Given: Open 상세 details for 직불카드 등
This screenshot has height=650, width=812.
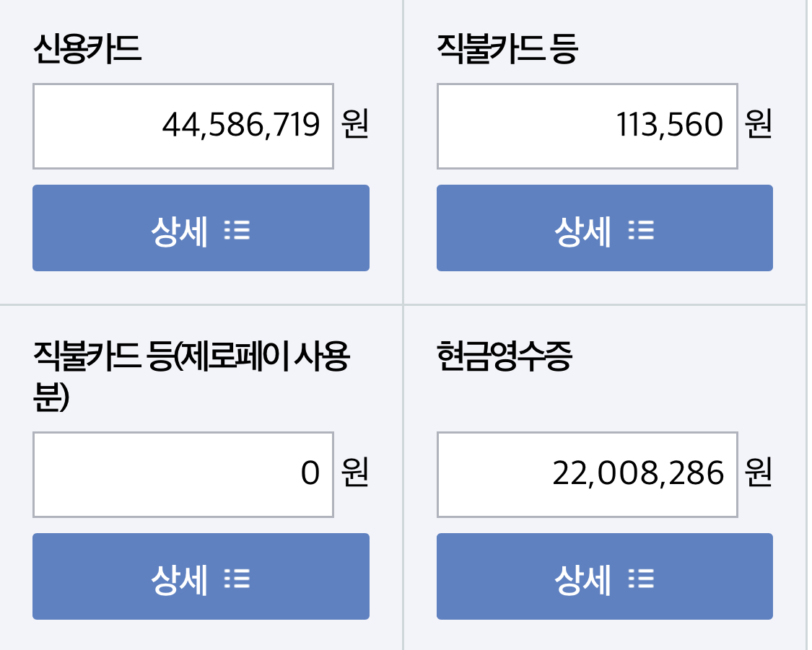Looking at the screenshot, I should (x=604, y=228).
